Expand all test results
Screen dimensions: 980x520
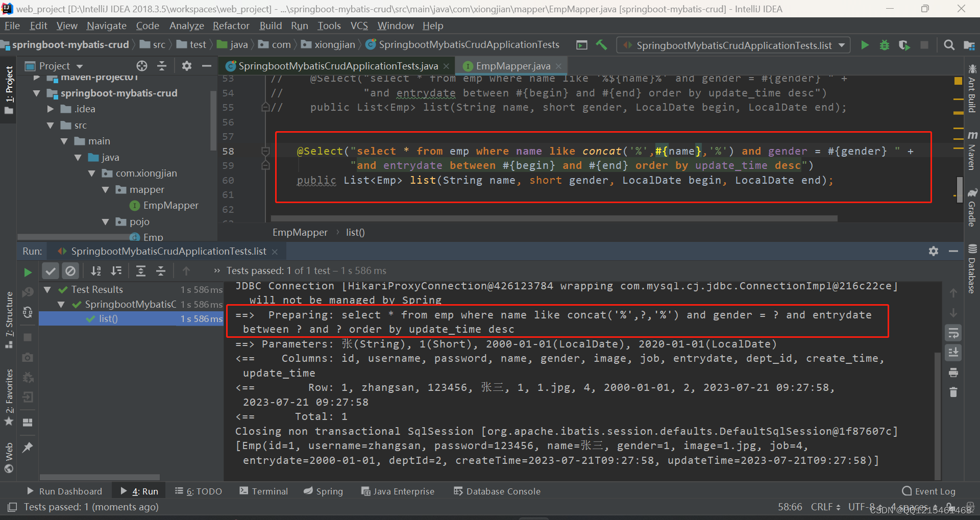point(141,271)
